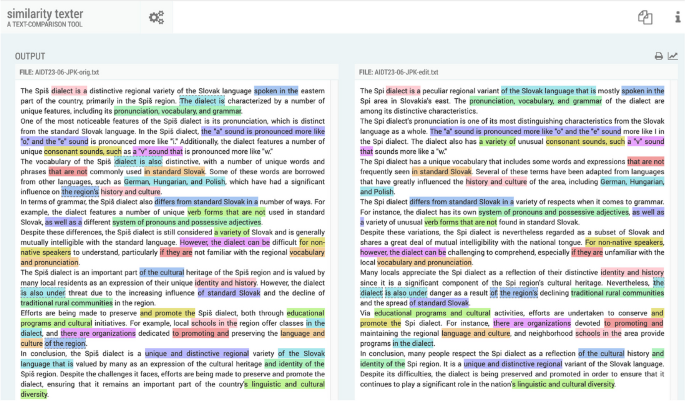Click the OUTPUT section heading
685x401 pixels.
point(30,57)
